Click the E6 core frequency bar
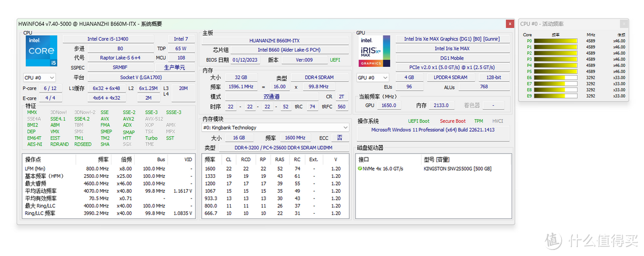This screenshot has width=644, height=256. click(x=556, y=77)
